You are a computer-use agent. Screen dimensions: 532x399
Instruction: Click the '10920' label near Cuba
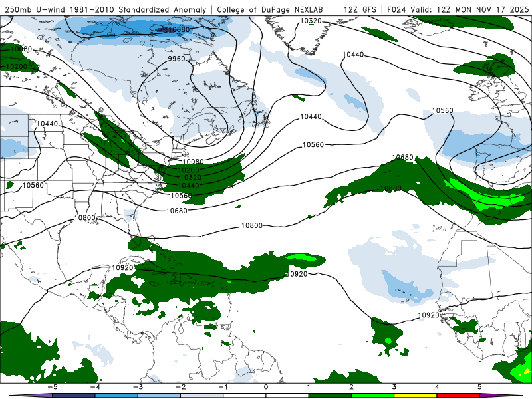tap(122, 268)
